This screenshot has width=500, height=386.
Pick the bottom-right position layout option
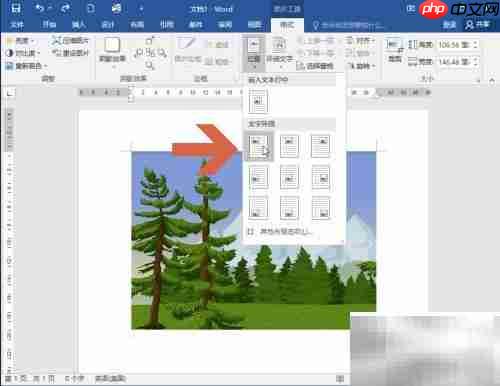click(320, 208)
